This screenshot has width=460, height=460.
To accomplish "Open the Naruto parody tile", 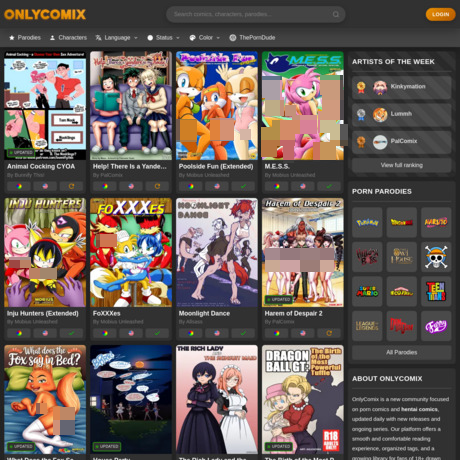I will point(436,222).
